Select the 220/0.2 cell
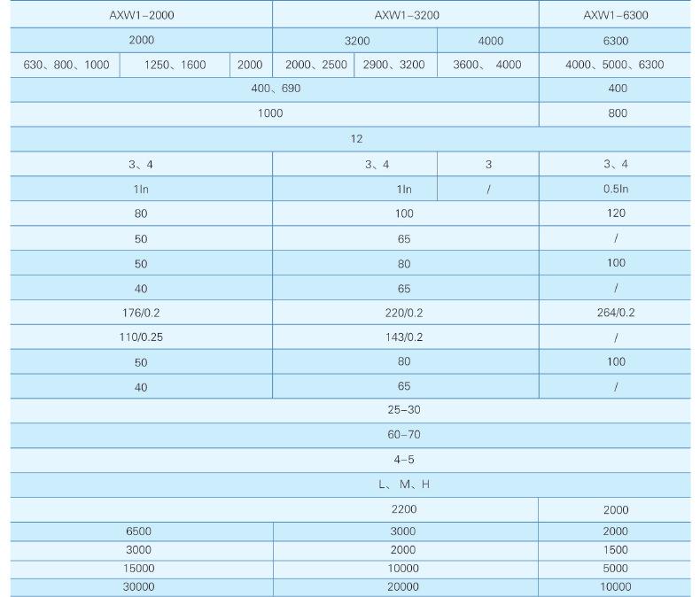 pyautogui.click(x=405, y=313)
